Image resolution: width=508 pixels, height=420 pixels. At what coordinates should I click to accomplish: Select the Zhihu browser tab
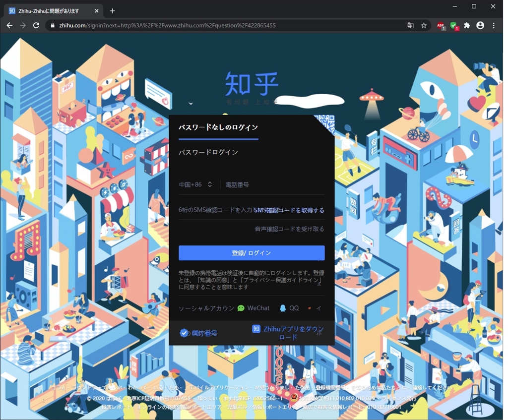tap(54, 11)
